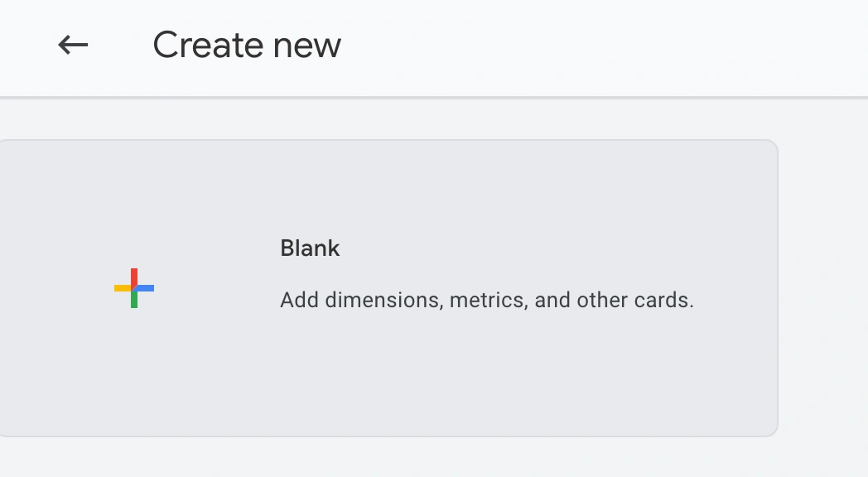Click the word 'new' in header
The height and width of the screenshot is (477, 868).
[x=307, y=46]
